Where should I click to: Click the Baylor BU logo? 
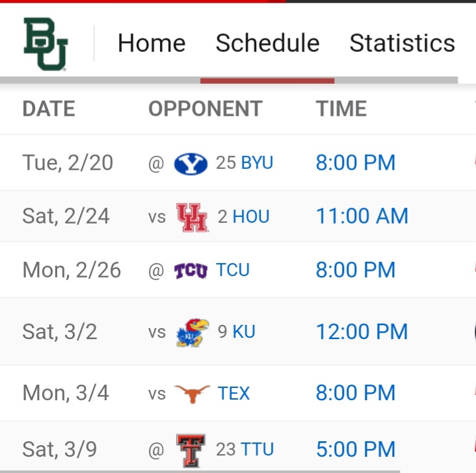click(x=46, y=44)
